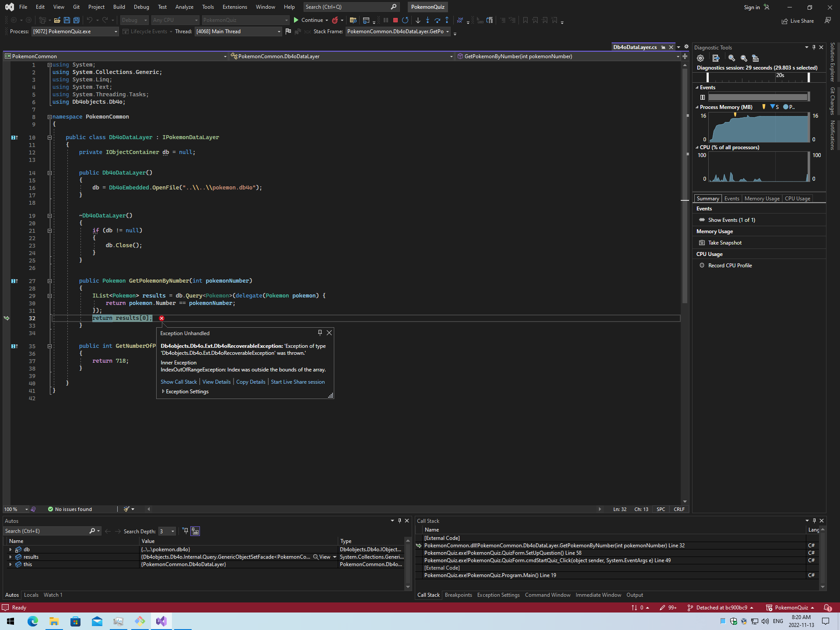Click the Step Over icon
Viewport: 840px width, 630px height.
[x=437, y=20]
